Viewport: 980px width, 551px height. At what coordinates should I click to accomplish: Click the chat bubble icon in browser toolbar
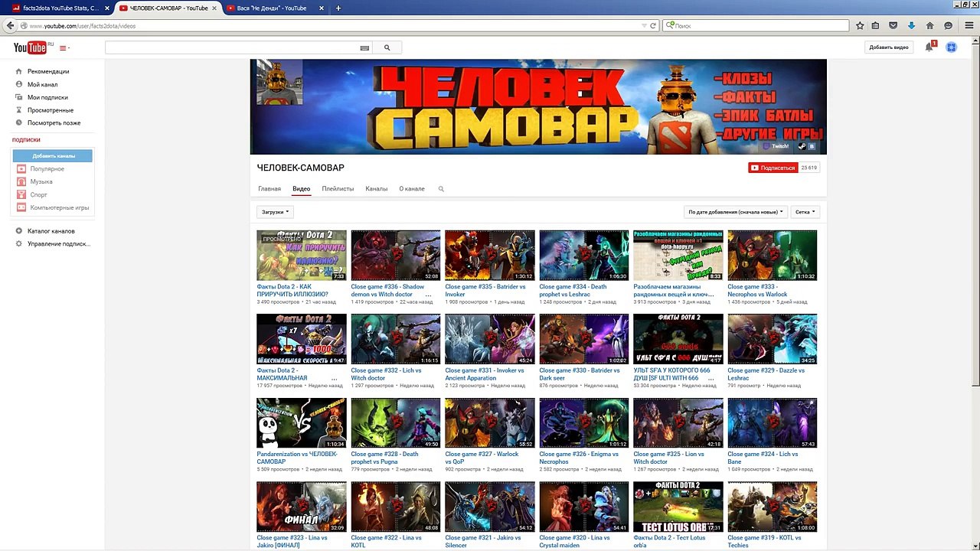tap(948, 25)
